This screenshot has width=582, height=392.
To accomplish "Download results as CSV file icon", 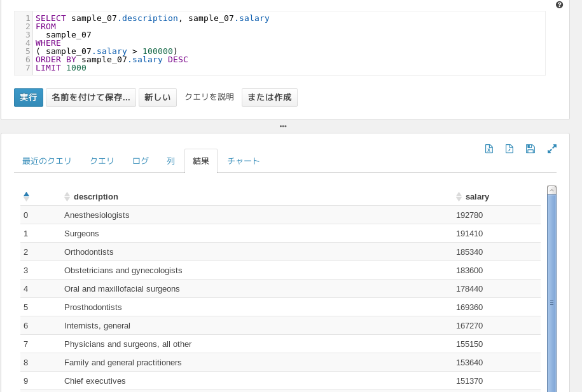I will coord(509,149).
